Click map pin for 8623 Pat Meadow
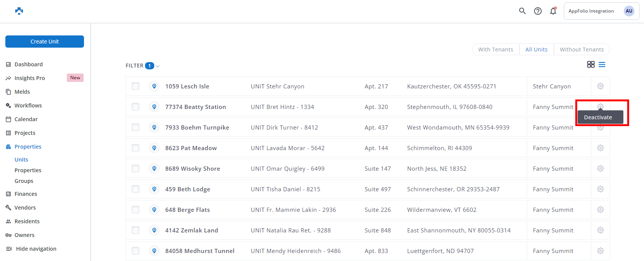This screenshot has width=644, height=261. pyautogui.click(x=154, y=148)
